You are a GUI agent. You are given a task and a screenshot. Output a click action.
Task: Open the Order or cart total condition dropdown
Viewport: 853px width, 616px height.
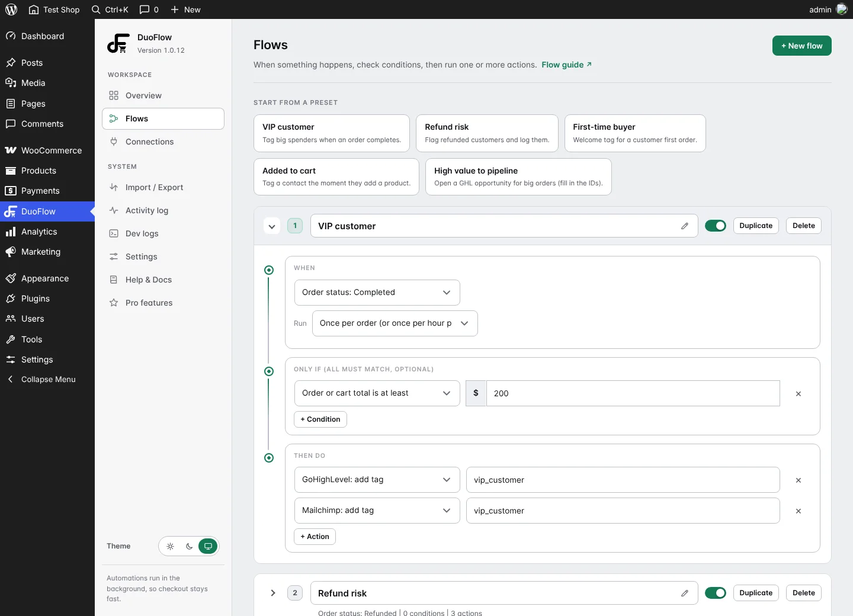377,393
